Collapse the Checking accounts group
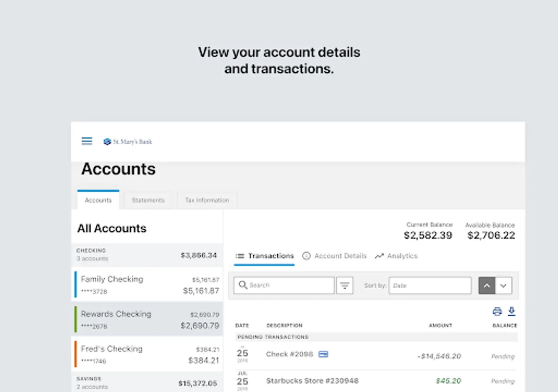The image size is (558, 392). pyautogui.click(x=147, y=255)
